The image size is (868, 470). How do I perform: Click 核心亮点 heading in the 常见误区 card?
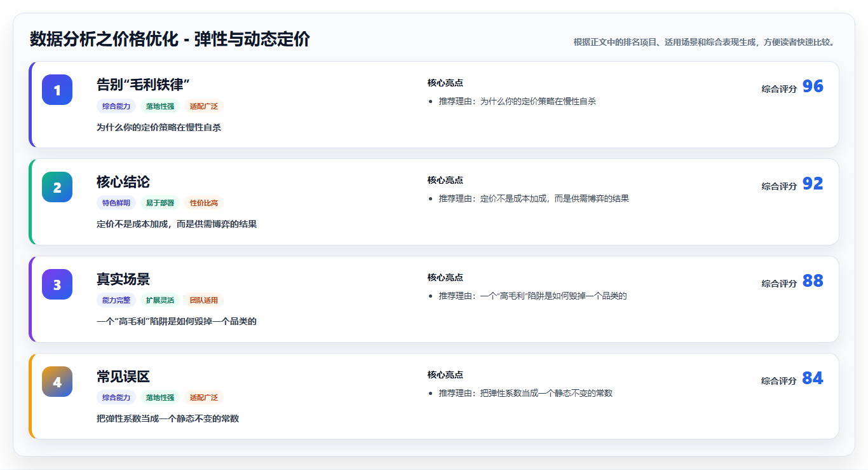pos(445,375)
